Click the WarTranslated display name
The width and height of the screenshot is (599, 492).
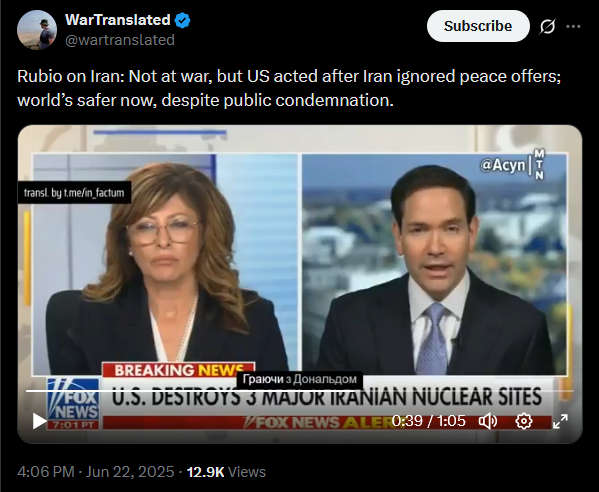pos(118,20)
